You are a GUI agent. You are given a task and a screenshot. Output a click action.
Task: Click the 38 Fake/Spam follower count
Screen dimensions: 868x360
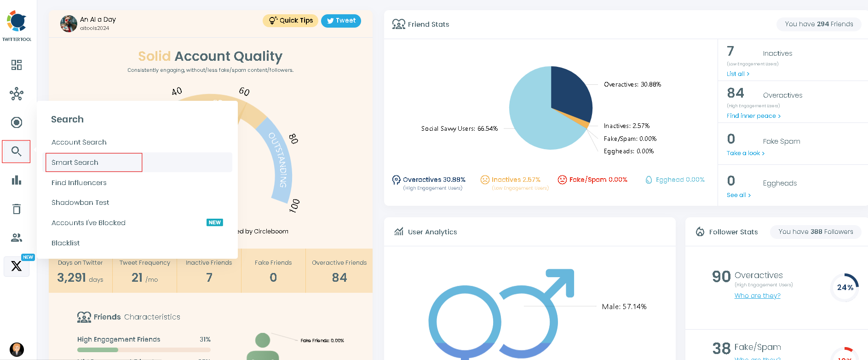click(721, 348)
